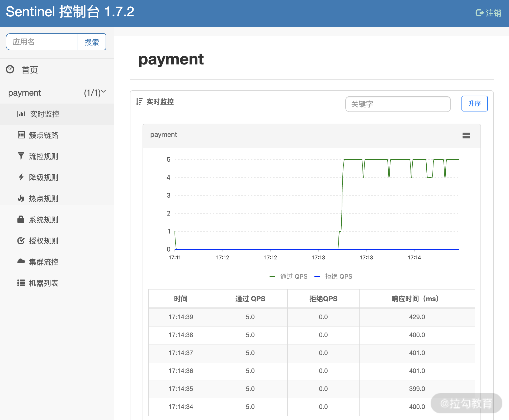Focus the 关键字 keyword field
This screenshot has width=509, height=420.
pos(398,104)
